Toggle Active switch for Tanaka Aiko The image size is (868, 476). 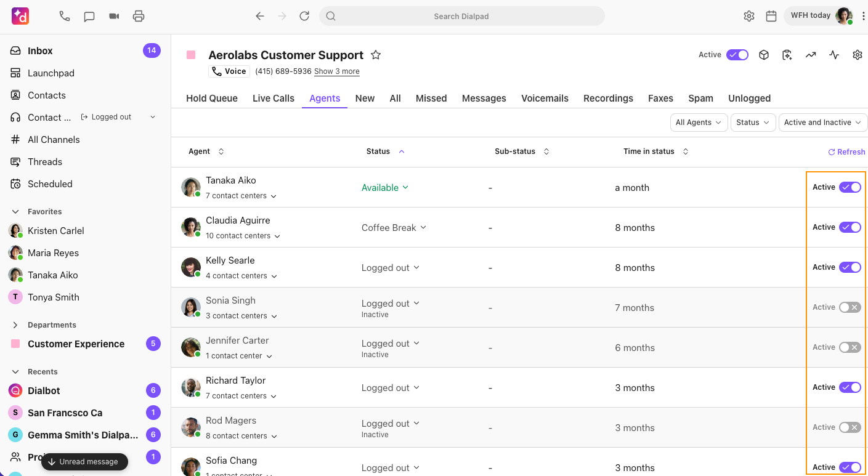click(x=850, y=187)
